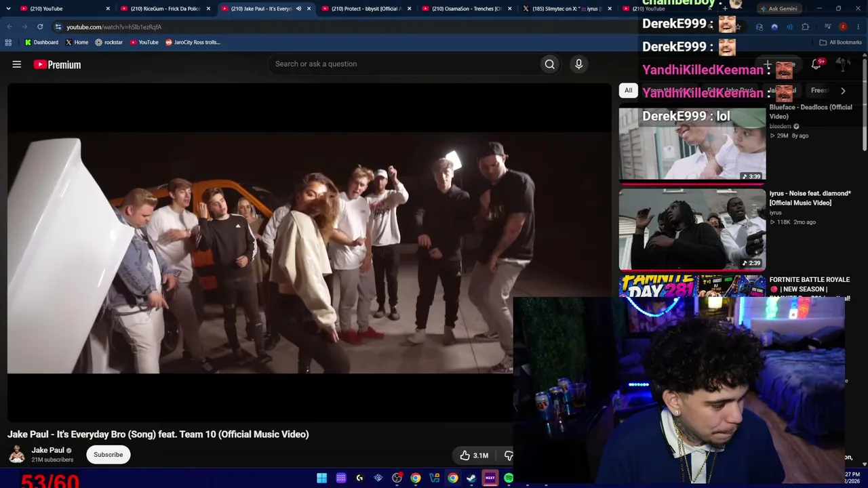Screen dimensions: 868x488
Task: Open JaroCity Ross trolls bookmark
Action: coord(193,42)
